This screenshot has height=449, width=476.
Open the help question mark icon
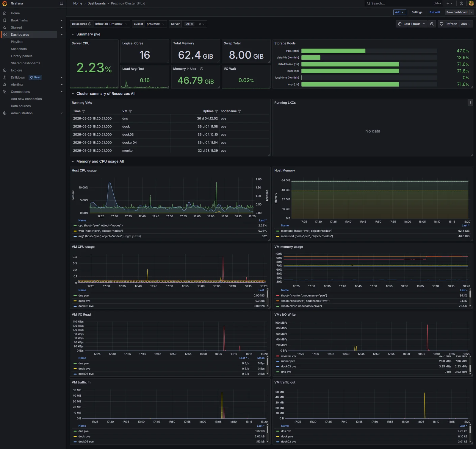(x=461, y=3)
